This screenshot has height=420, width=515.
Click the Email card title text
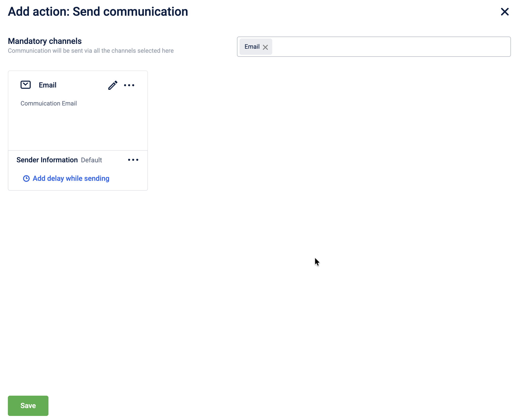pos(48,85)
